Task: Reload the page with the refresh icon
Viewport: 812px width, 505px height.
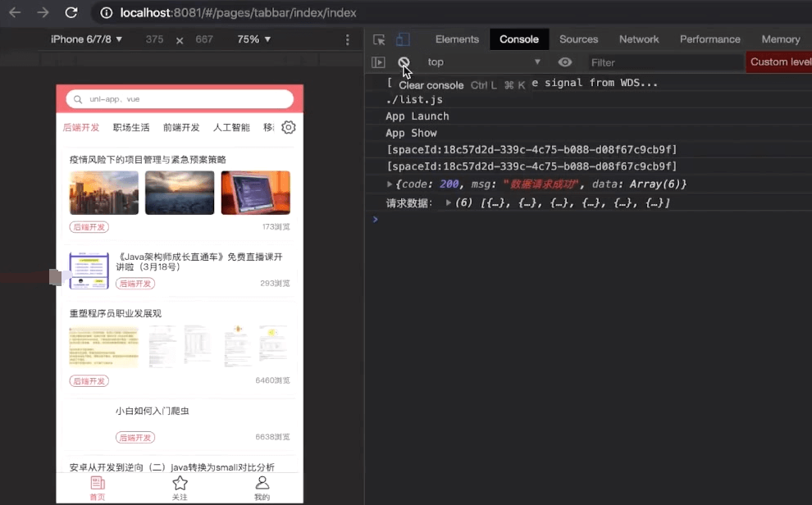Action: point(71,12)
